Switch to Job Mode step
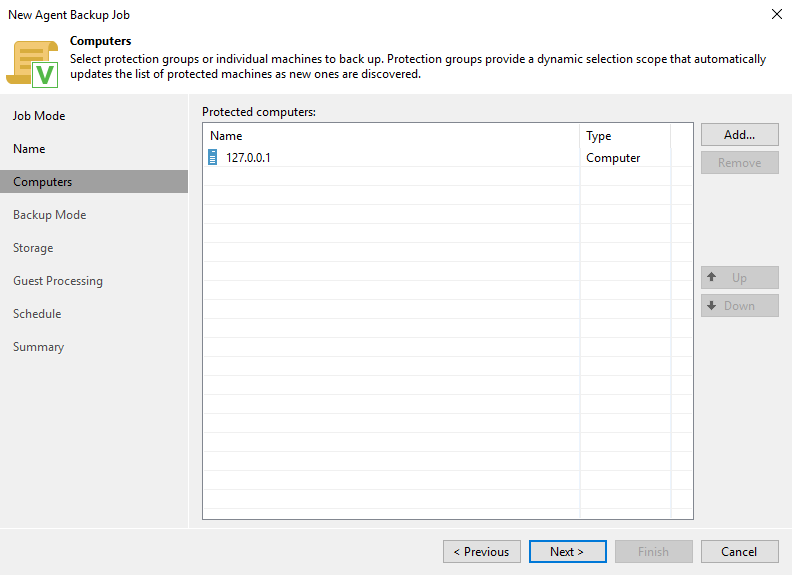 click(x=39, y=116)
